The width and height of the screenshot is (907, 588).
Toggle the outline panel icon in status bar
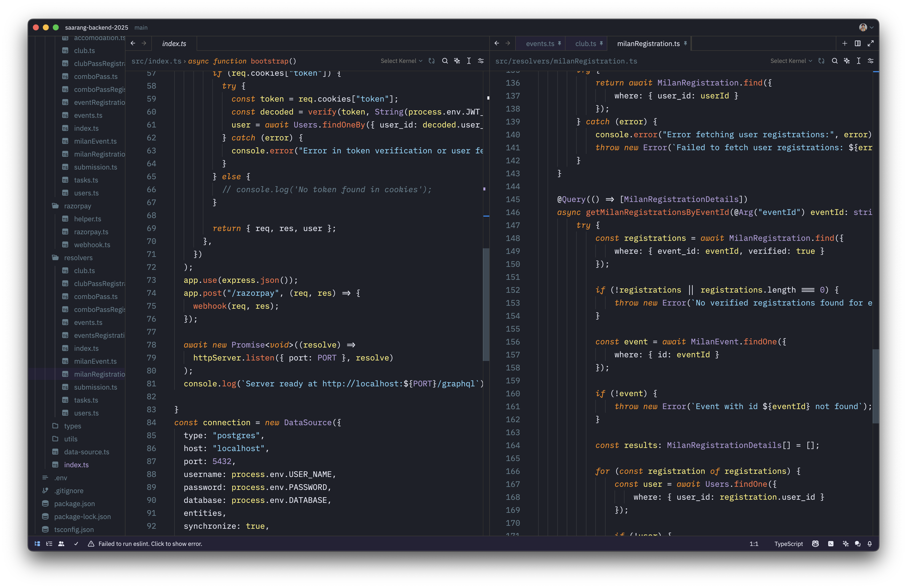click(x=49, y=544)
